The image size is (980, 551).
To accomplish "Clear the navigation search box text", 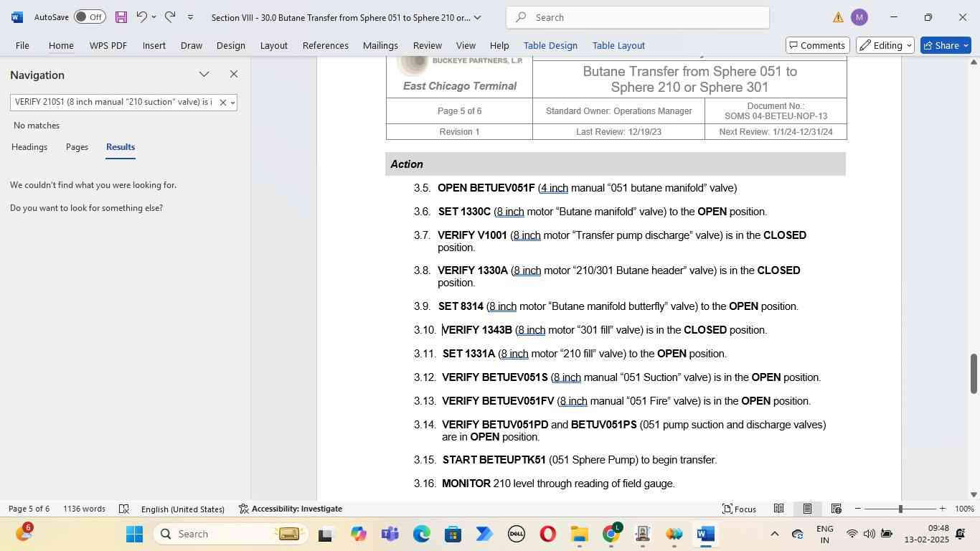I will [222, 103].
